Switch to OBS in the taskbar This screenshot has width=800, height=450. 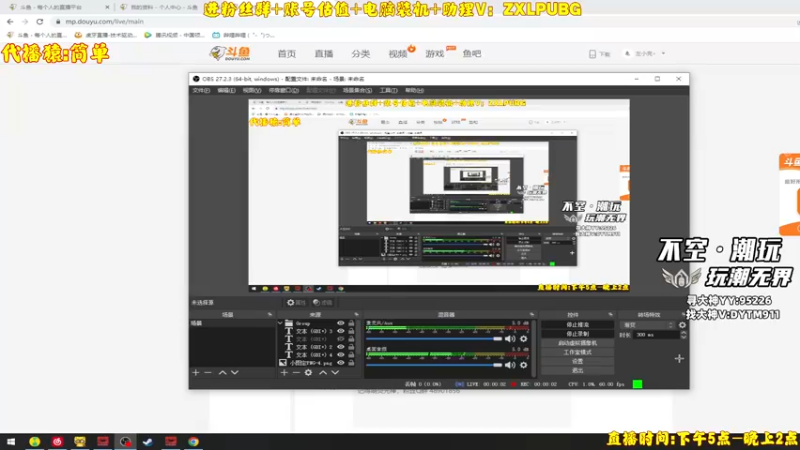pos(126,441)
